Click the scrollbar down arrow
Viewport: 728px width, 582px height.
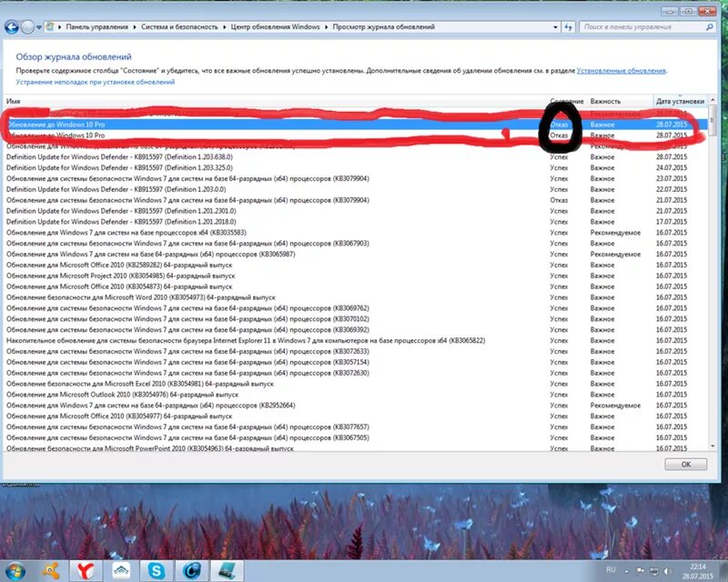point(713,446)
